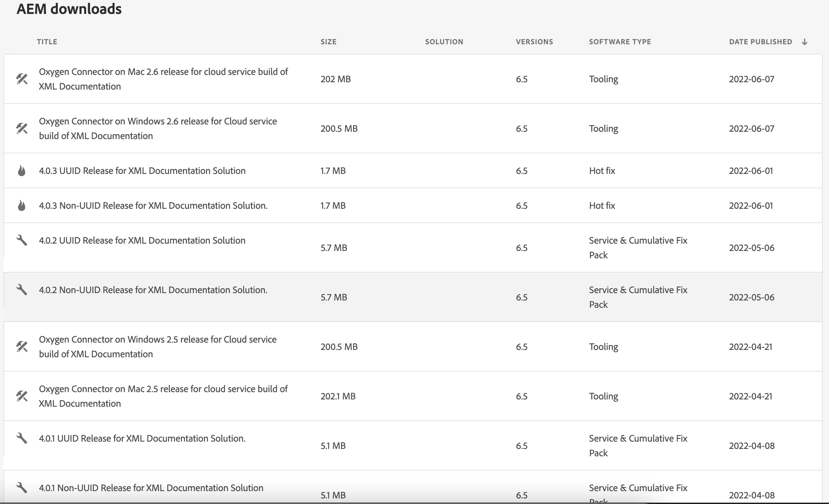
Task: Click tooling icon for Oxygen Connector Mac 2.6
Action: (x=22, y=79)
